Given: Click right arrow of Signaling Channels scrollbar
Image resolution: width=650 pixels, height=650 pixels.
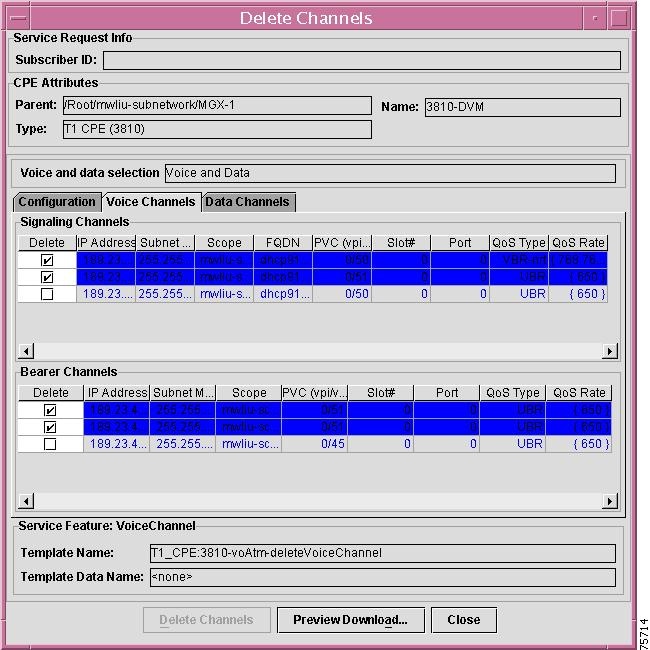Looking at the screenshot, I should tap(609, 351).
